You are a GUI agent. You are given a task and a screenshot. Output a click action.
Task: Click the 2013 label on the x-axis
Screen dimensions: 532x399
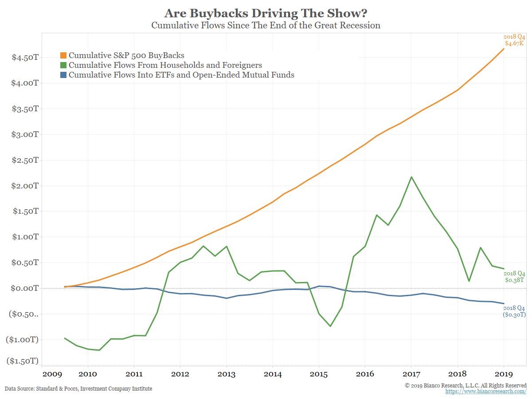227,373
